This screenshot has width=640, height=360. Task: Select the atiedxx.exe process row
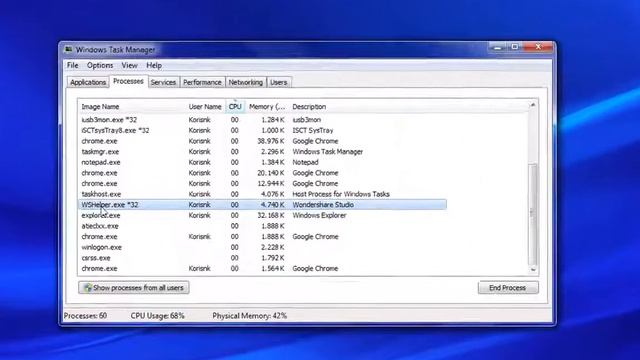click(x=262, y=226)
